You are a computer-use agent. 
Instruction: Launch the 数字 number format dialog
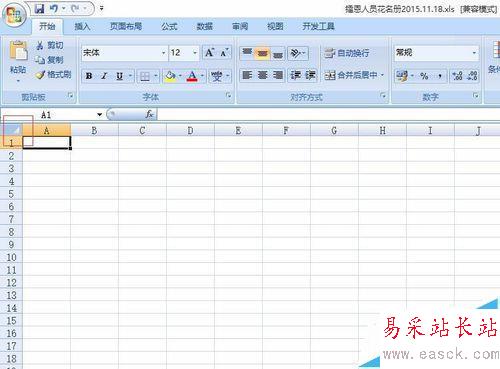pos(476,96)
